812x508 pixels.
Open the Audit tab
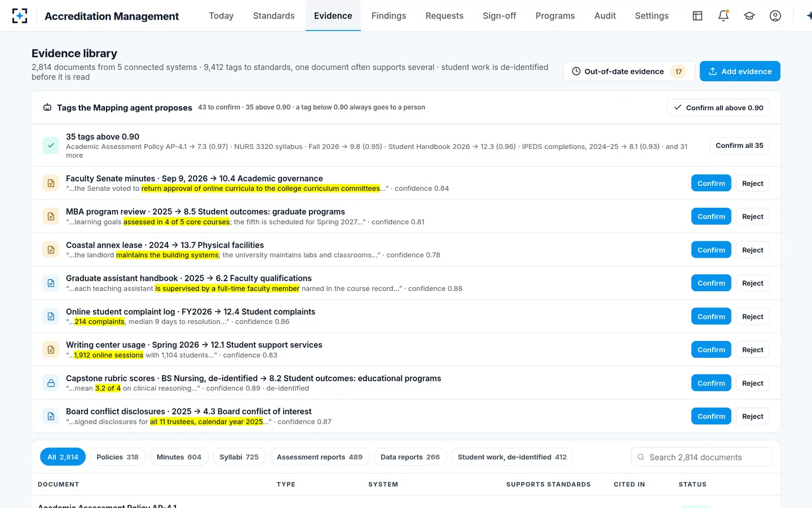click(x=604, y=16)
